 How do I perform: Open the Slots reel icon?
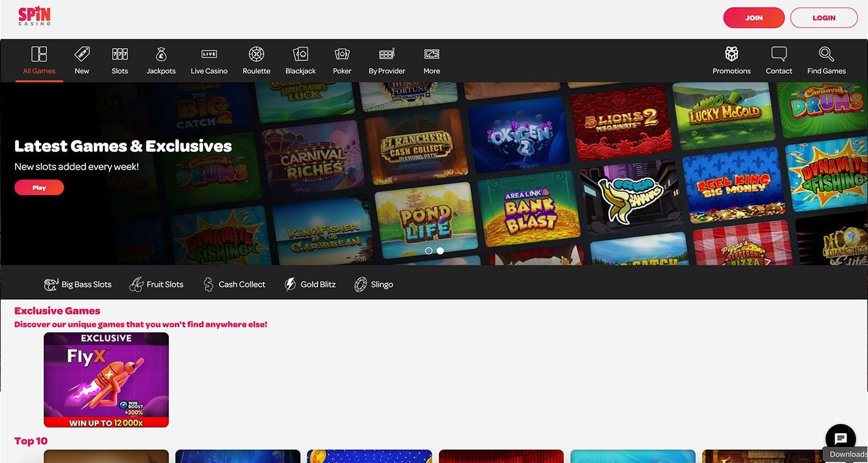[120, 54]
